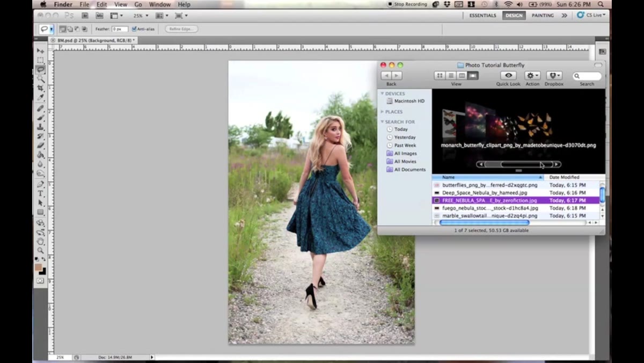Select the Brush tool
This screenshot has height=363, width=644.
point(40,117)
